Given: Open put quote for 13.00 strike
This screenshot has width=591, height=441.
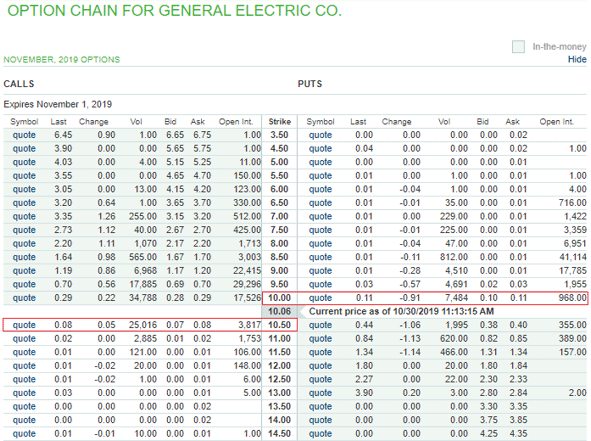Looking at the screenshot, I should pyautogui.click(x=320, y=393).
